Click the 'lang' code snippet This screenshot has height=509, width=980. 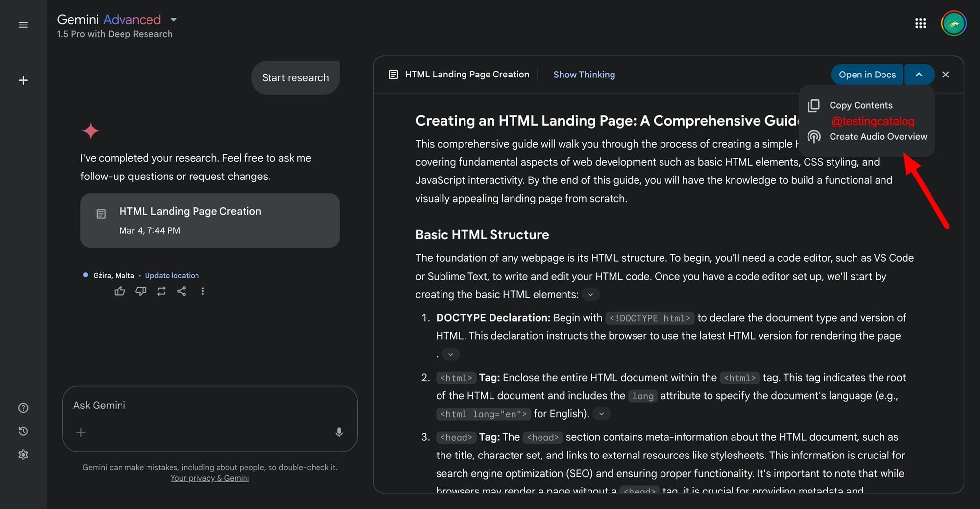(643, 396)
